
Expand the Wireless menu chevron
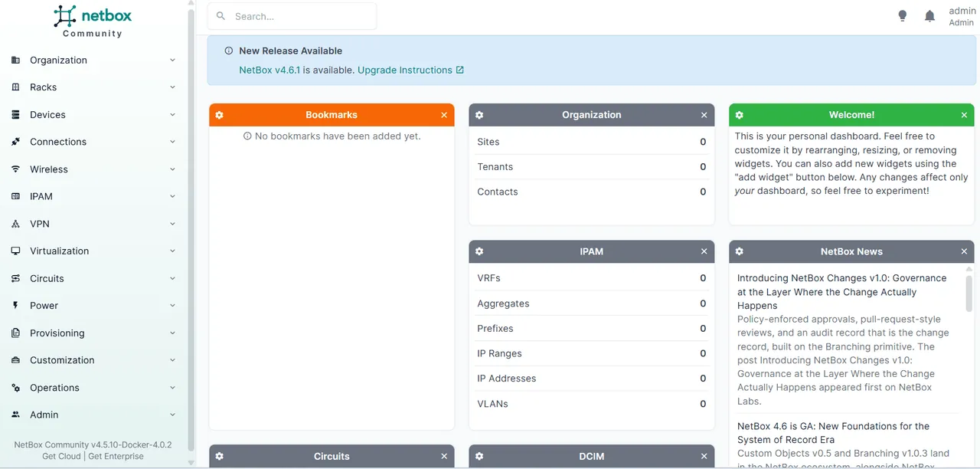tap(172, 169)
